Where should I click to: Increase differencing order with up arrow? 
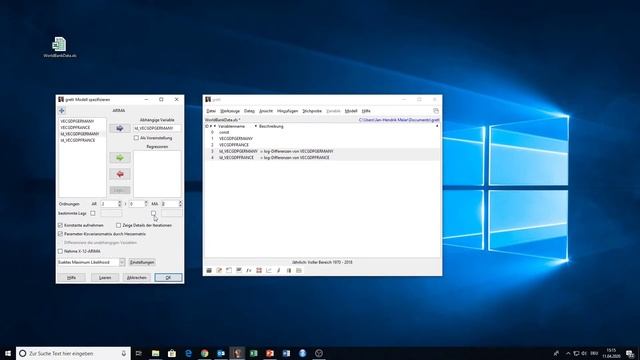pyautogui.click(x=146, y=202)
